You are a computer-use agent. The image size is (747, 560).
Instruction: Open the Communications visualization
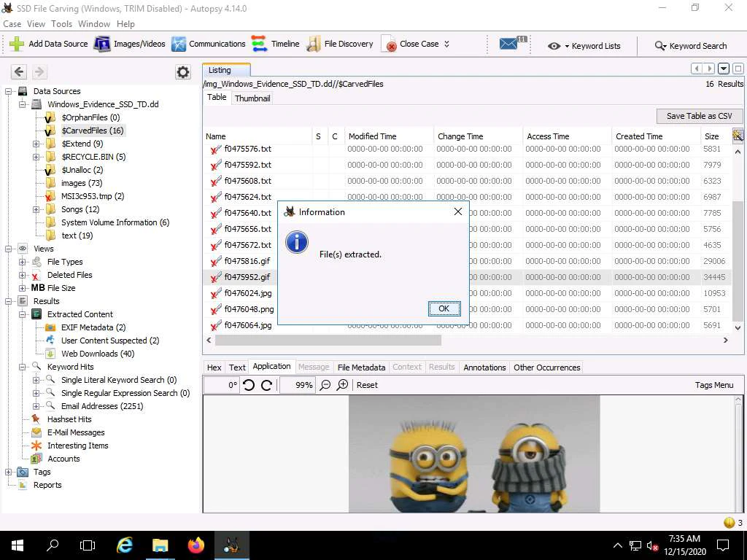point(208,44)
